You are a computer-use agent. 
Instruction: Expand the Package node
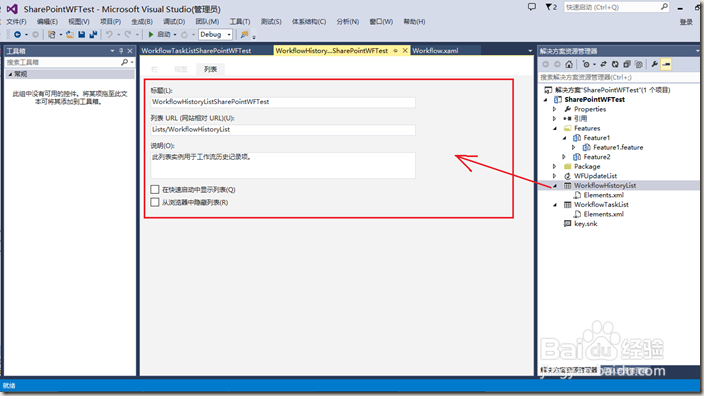555,166
